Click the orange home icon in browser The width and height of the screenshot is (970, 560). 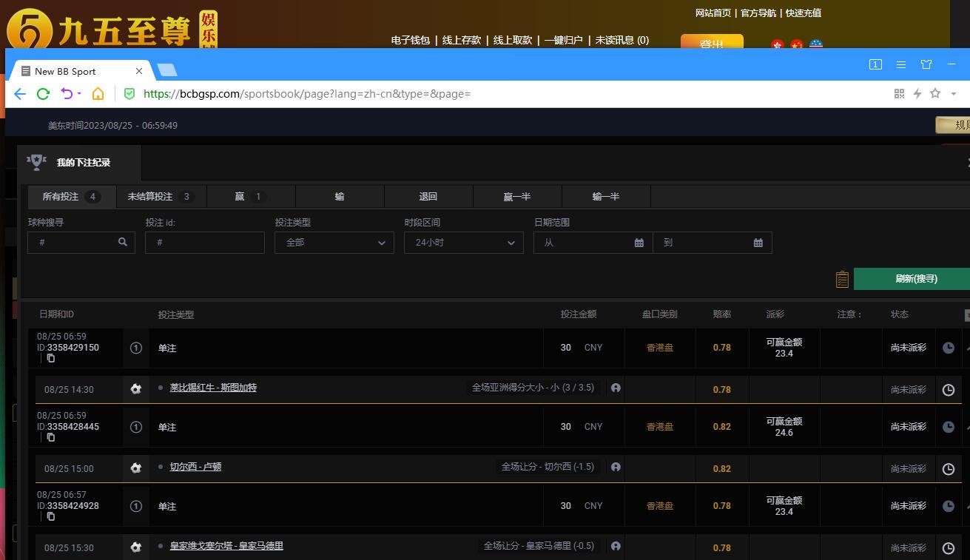(98, 93)
